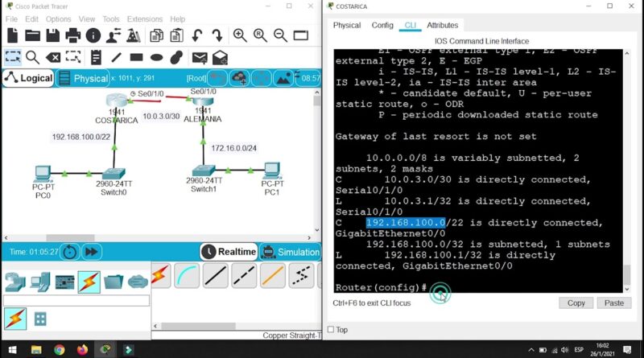644x358 pixels.
Task: Activate the Inspect magnifier tool
Action: point(32,57)
